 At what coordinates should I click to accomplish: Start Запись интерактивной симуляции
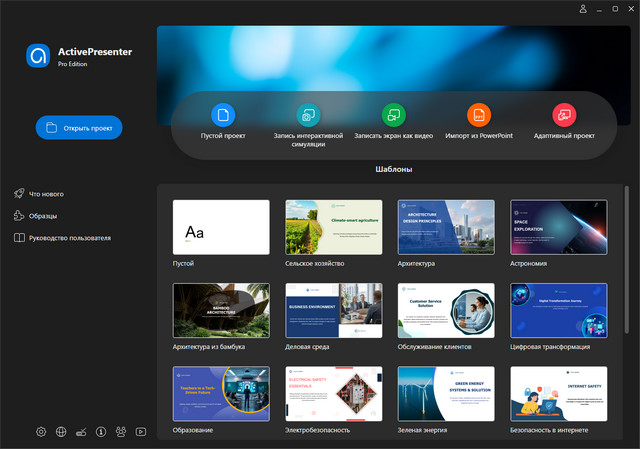pyautogui.click(x=308, y=115)
